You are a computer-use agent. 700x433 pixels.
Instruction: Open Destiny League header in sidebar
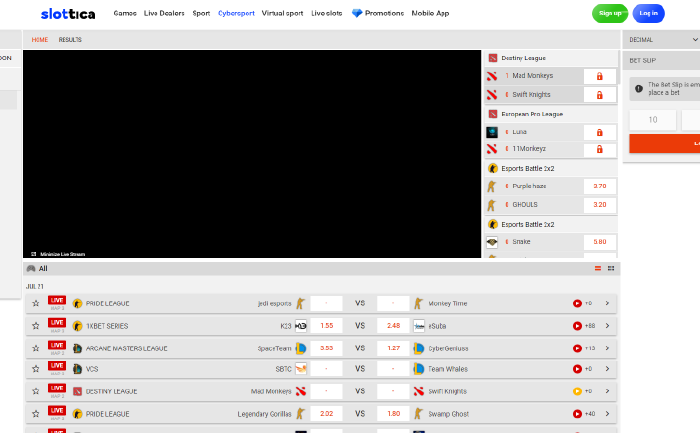coord(551,58)
